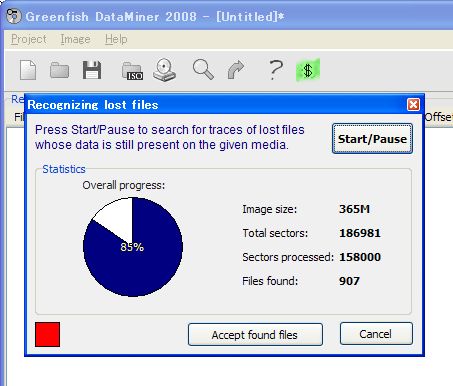The height and width of the screenshot is (386, 453).
Task: Select the disc drive image icon
Action: (x=165, y=70)
